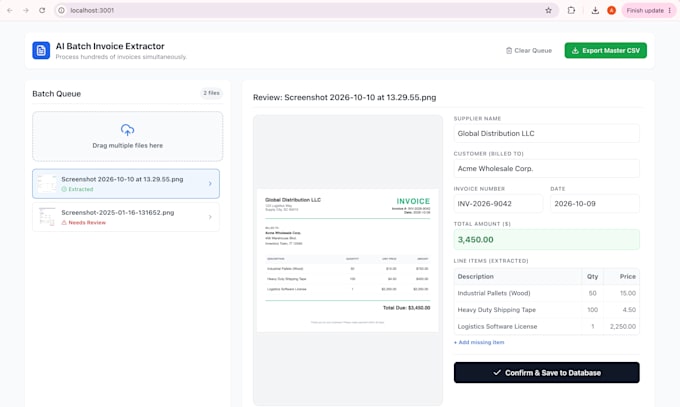Image resolution: width=680 pixels, height=407 pixels.
Task: Click thumbnail of Screenshot 2026-10-10 file
Action: pos(47,184)
